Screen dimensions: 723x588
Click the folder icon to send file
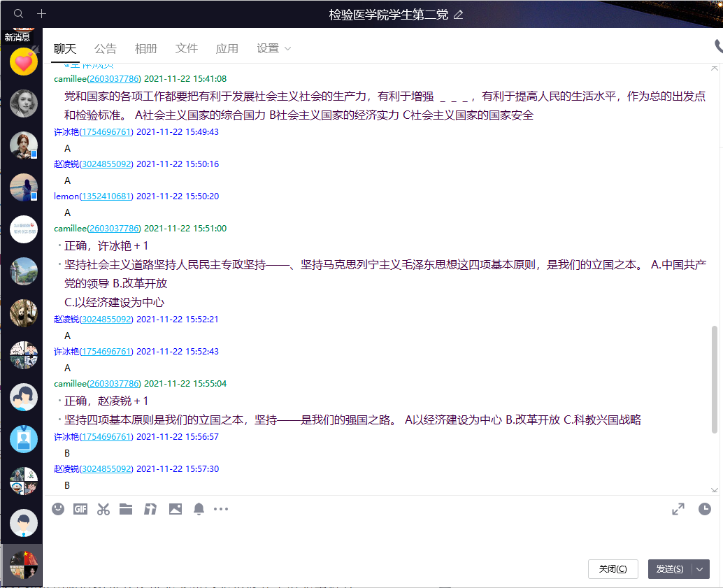(126, 509)
